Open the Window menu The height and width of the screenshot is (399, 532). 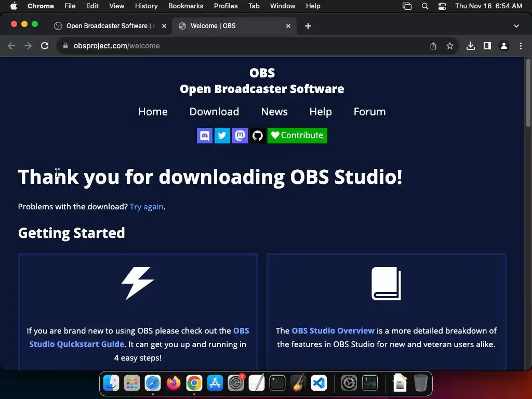point(283,6)
